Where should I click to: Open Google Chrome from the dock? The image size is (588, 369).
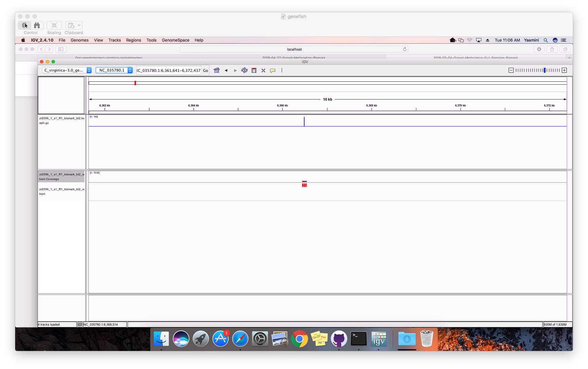pyautogui.click(x=299, y=339)
